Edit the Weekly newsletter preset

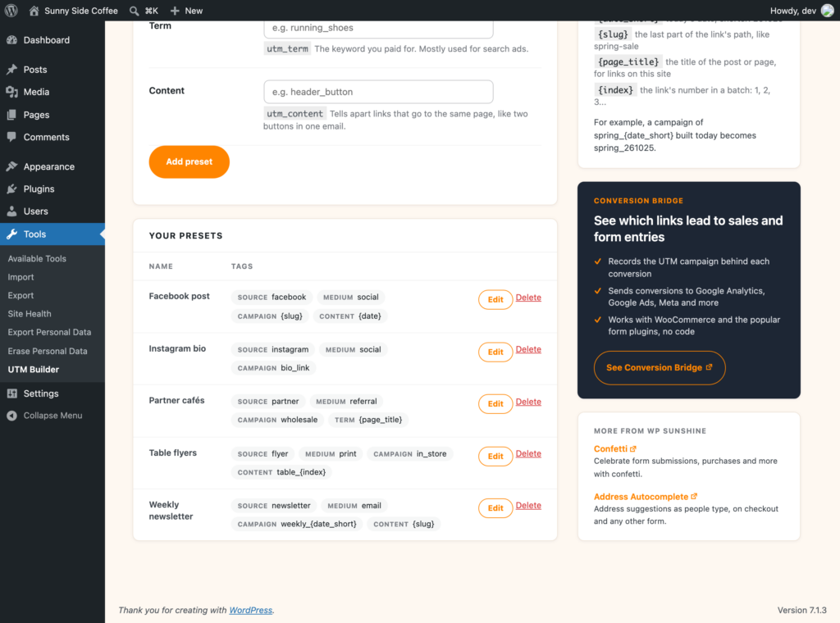click(x=495, y=508)
